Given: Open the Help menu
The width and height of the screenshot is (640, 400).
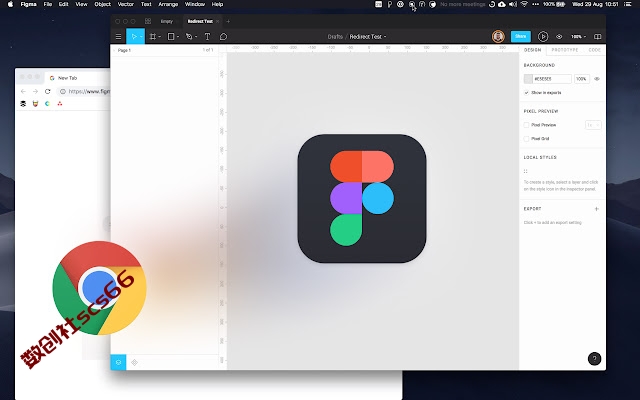Looking at the screenshot, I should coord(217,4).
